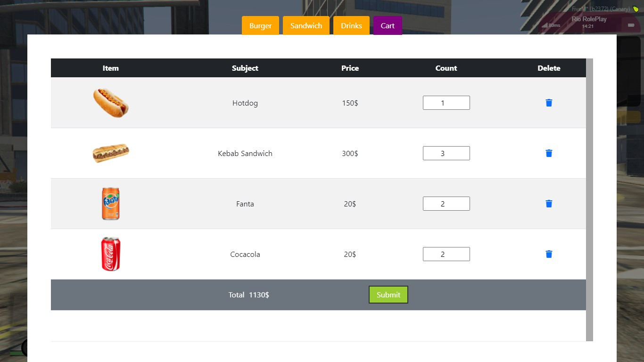Focus the Hotdog count field

tap(446, 103)
